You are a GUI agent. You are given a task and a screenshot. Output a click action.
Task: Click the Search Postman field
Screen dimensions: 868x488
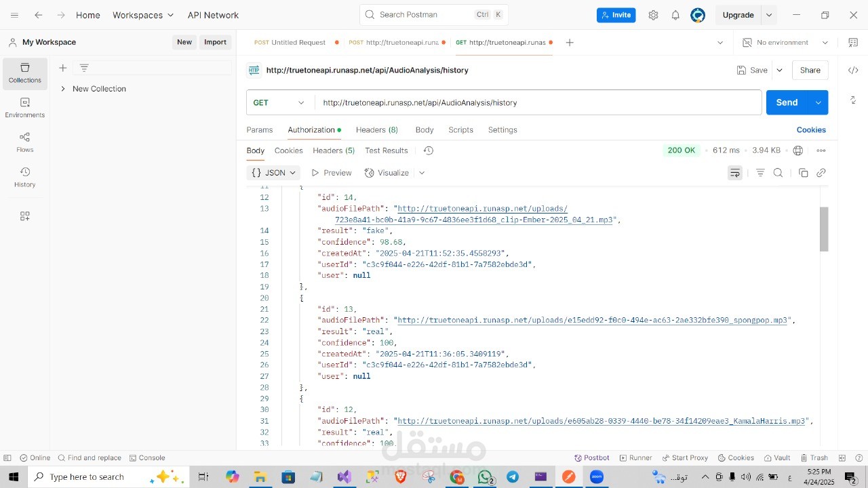point(434,15)
